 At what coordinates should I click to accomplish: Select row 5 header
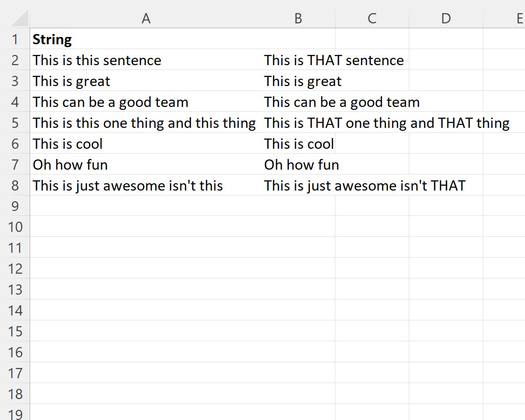click(x=15, y=122)
